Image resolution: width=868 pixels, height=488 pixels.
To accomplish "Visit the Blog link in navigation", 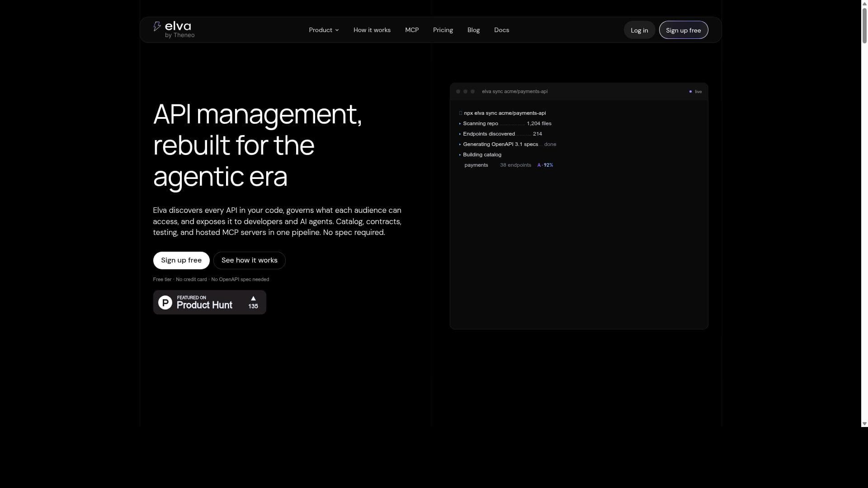I will (473, 30).
